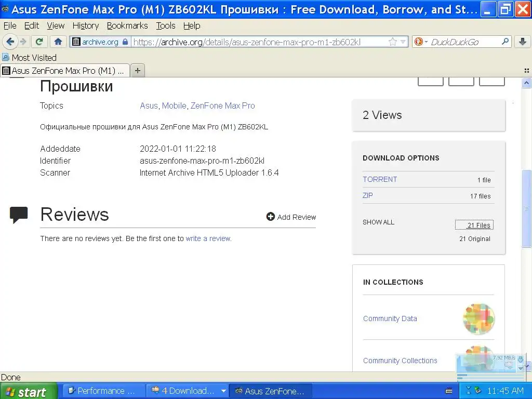
Task: Click the 'Done' status bar text
Action: coord(11,377)
